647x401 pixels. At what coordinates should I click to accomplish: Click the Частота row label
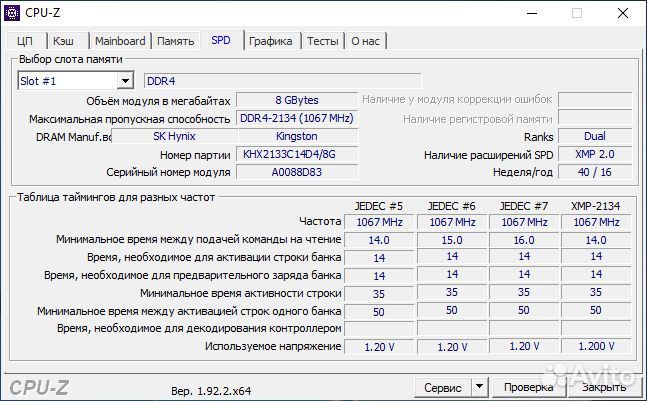click(320, 222)
